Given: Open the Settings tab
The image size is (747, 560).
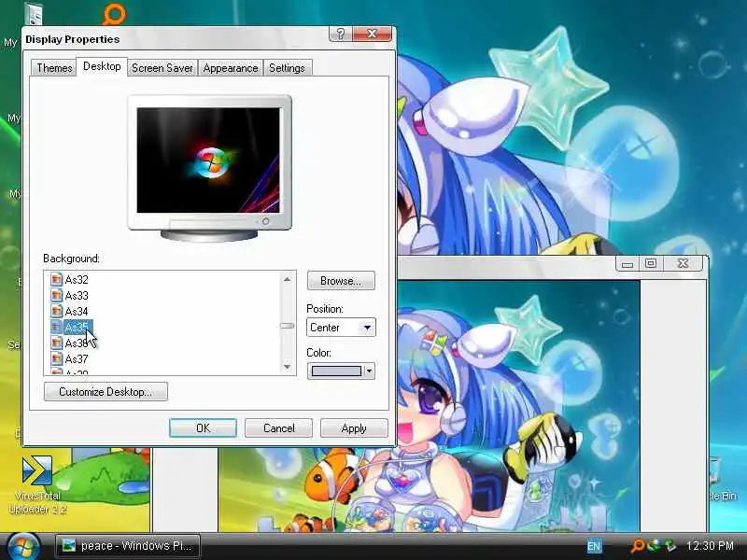Looking at the screenshot, I should point(287,67).
